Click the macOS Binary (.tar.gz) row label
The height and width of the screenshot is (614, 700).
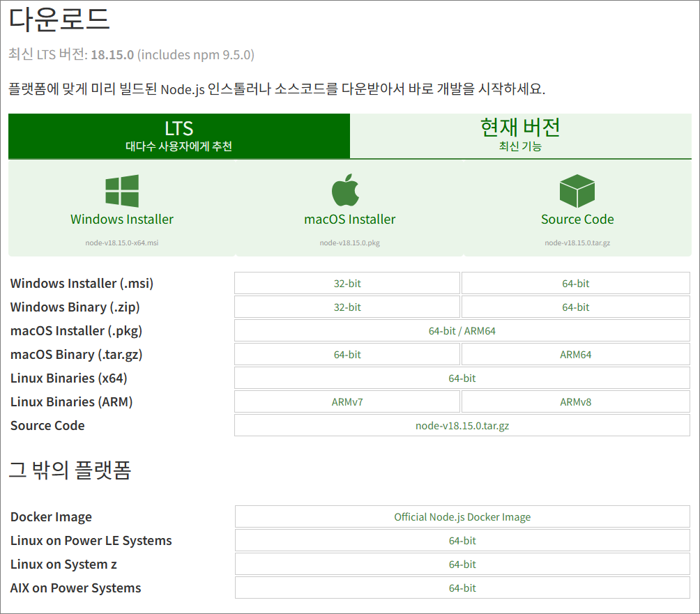[x=76, y=354]
